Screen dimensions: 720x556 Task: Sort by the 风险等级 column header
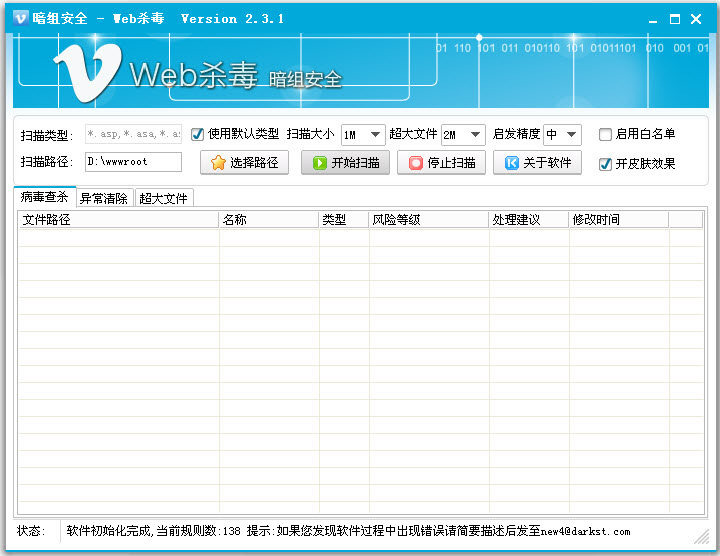(x=428, y=219)
